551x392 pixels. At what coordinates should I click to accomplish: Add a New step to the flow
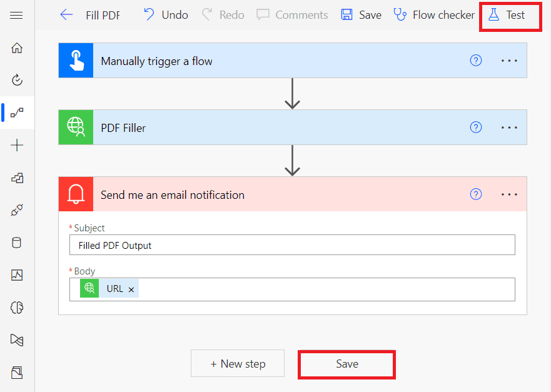pyautogui.click(x=237, y=363)
